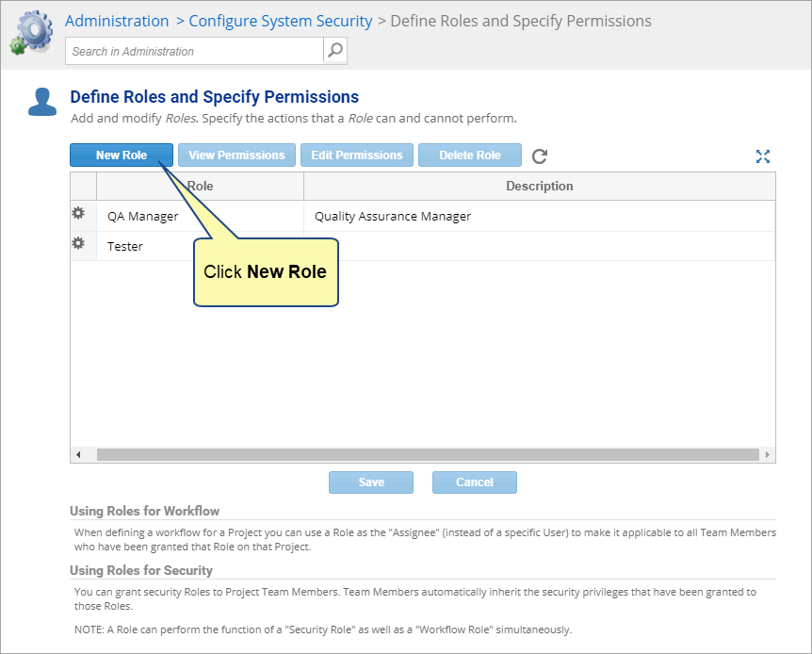Image resolution: width=812 pixels, height=654 pixels.
Task: Click the Delete Role button
Action: coord(470,155)
